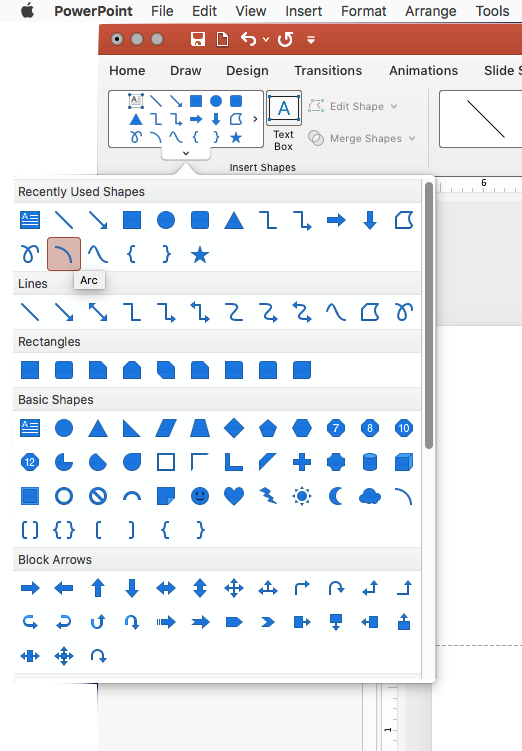Choose the Dodecagon shape labeled 12
Screen dimensions: 522x751
coord(30,462)
